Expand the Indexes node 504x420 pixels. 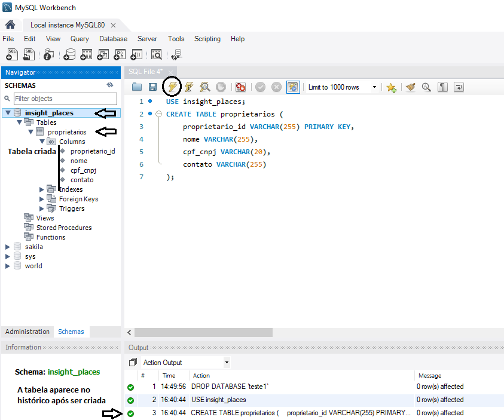tap(41, 189)
